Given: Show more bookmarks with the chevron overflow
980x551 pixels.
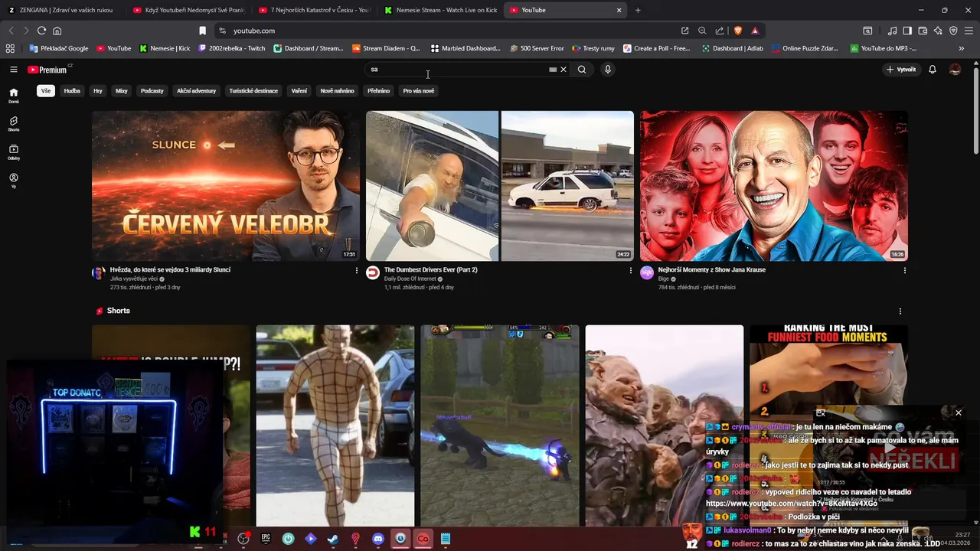Looking at the screenshot, I should click(x=962, y=48).
